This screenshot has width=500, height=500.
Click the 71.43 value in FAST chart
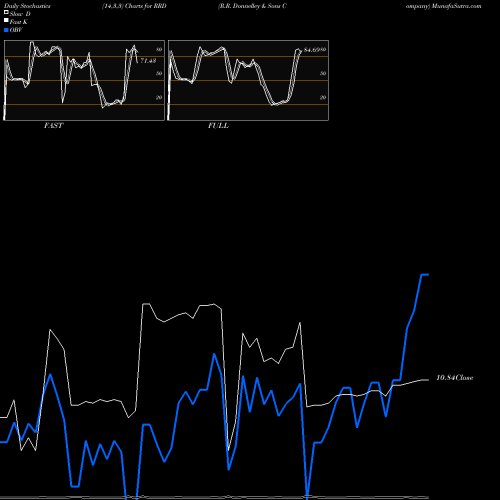coord(148,61)
